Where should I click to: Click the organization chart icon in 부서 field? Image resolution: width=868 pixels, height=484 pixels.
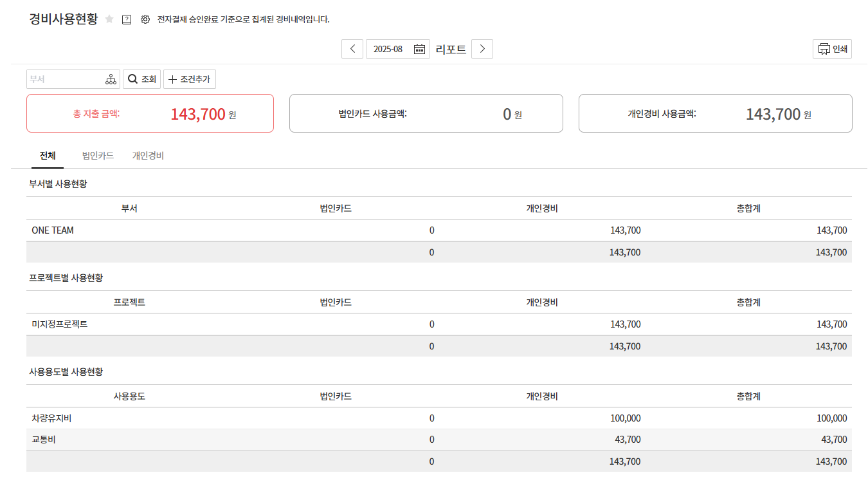point(111,79)
